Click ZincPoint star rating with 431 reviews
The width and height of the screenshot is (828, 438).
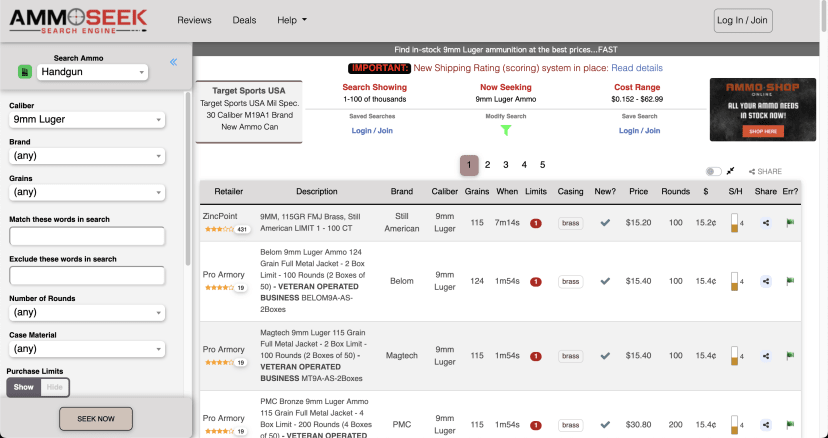click(x=227, y=229)
